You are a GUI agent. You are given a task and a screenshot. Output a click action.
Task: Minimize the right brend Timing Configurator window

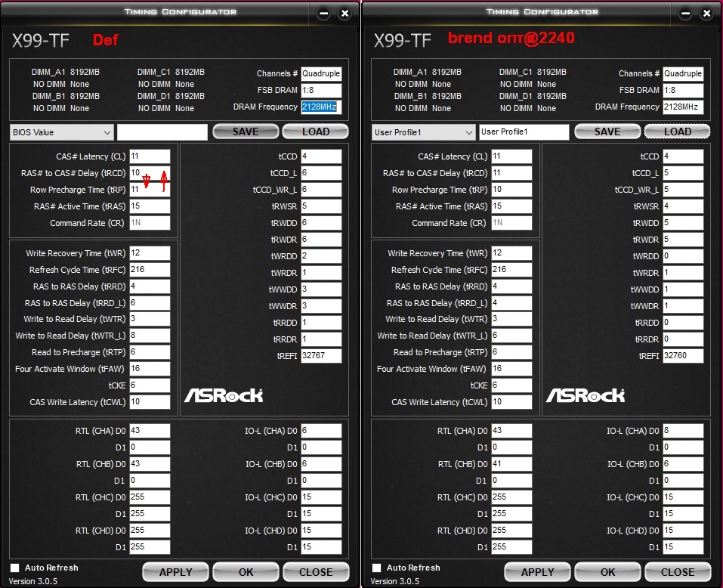pos(686,14)
